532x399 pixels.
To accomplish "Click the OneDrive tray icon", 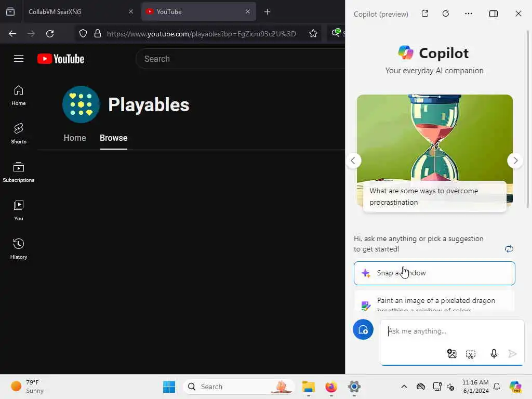I will point(421,387).
